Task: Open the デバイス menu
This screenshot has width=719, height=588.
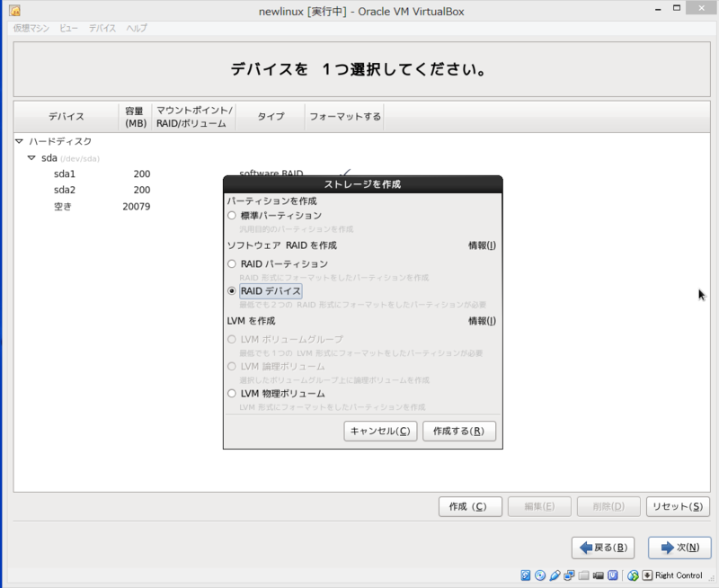Action: (x=102, y=28)
